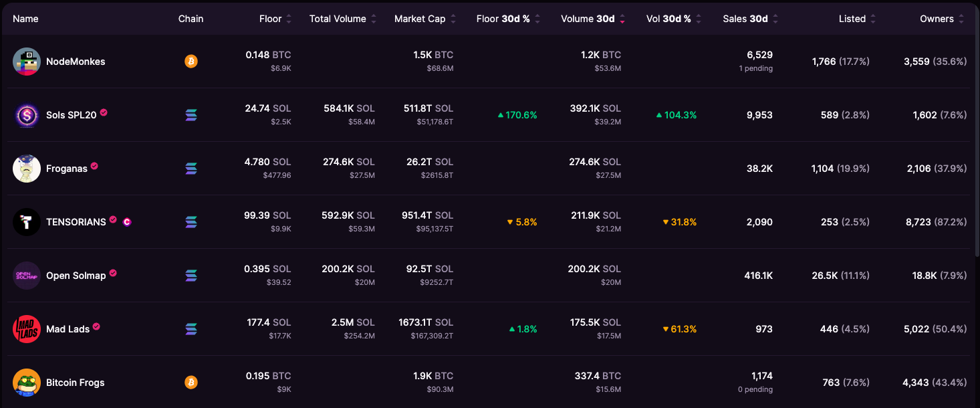The width and height of the screenshot is (980, 408).
Task: Click the Bitcoin chain icon for NodeMonkes
Action: 191,62
